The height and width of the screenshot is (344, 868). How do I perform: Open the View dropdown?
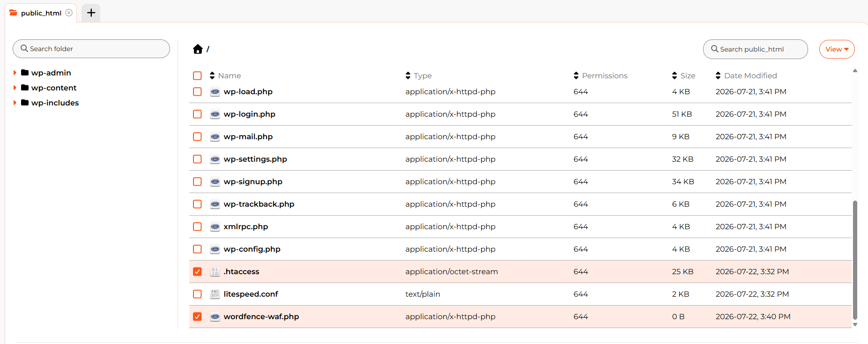(837, 49)
